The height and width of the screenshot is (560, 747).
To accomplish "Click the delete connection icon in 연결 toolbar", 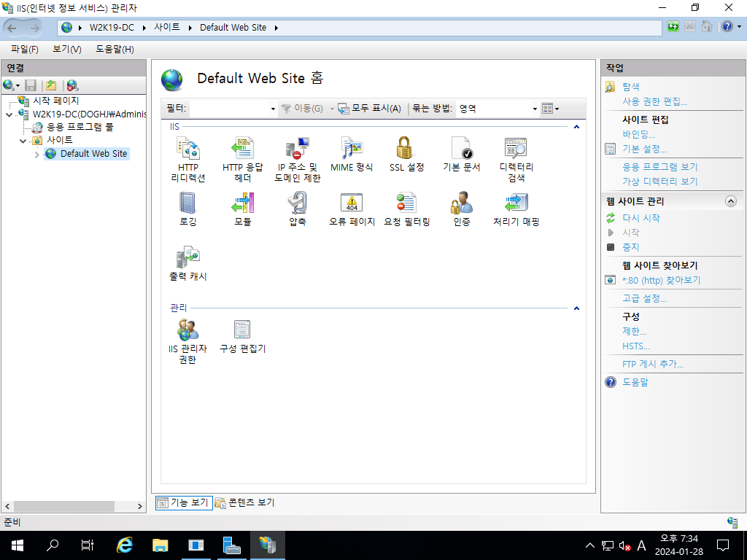I will pos(72,86).
